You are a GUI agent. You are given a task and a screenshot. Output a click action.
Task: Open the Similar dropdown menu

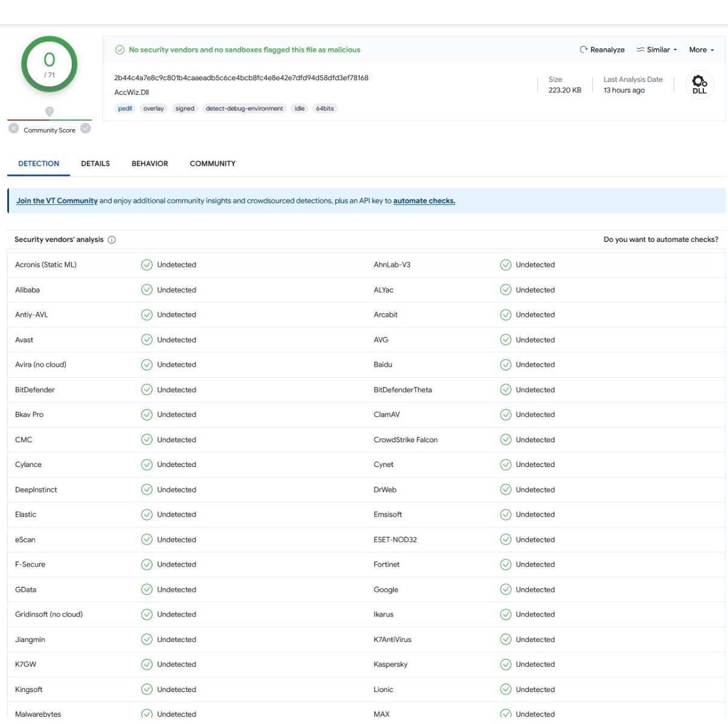pyautogui.click(x=657, y=49)
